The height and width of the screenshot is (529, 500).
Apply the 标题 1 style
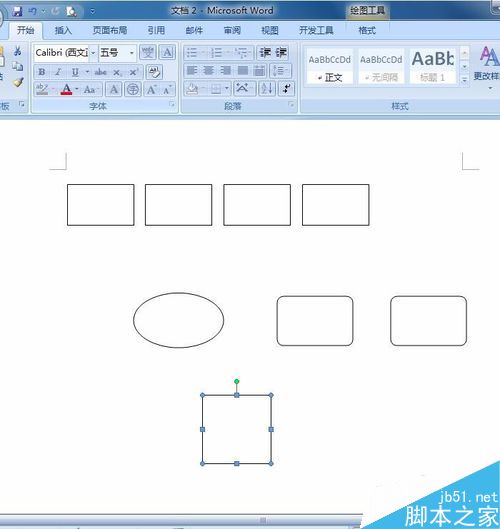coord(433,66)
